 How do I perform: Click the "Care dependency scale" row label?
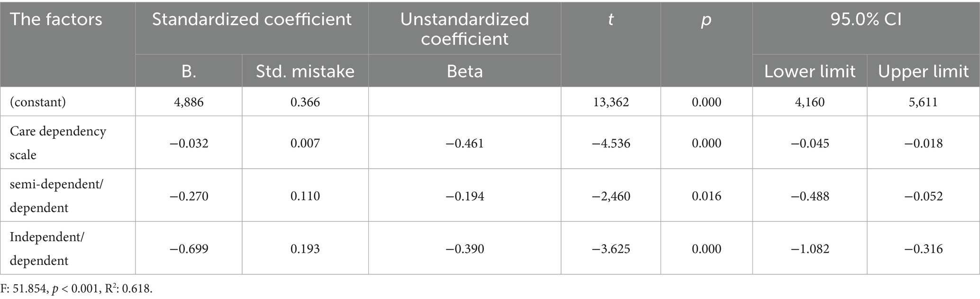(x=58, y=143)
